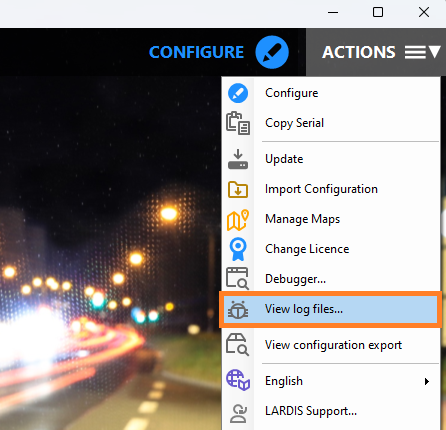Click the View configuration export box icon
Screen dimensions: 446x430
point(237,344)
